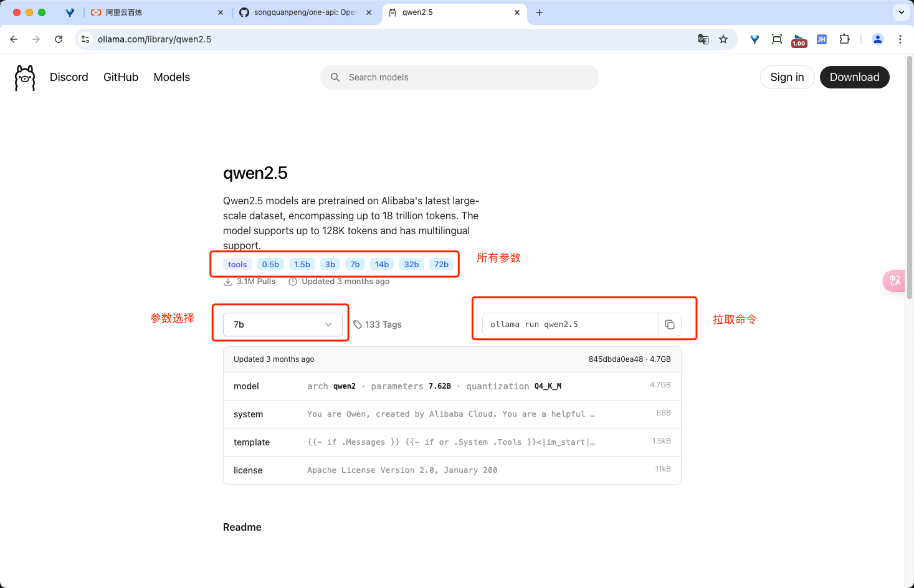Click the pink floating translate widget
The width and height of the screenshot is (914, 588).
click(x=894, y=280)
